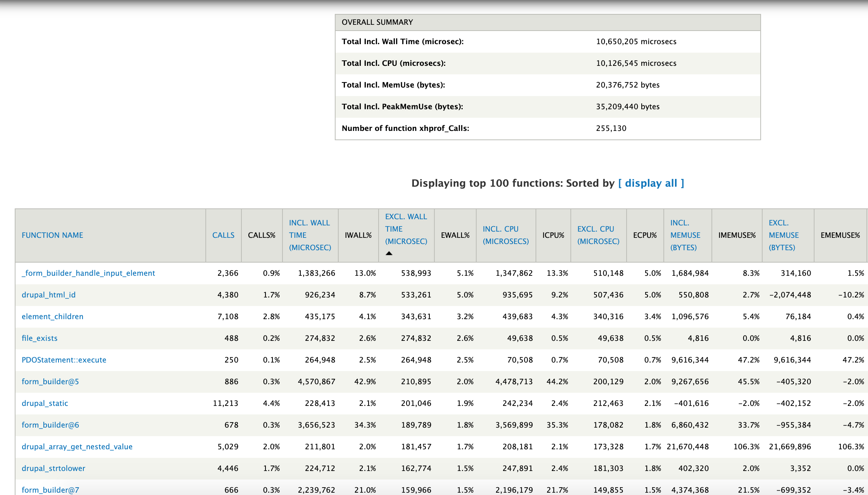Open form_builder@6 function link
The width and height of the screenshot is (868, 495).
[x=50, y=425]
